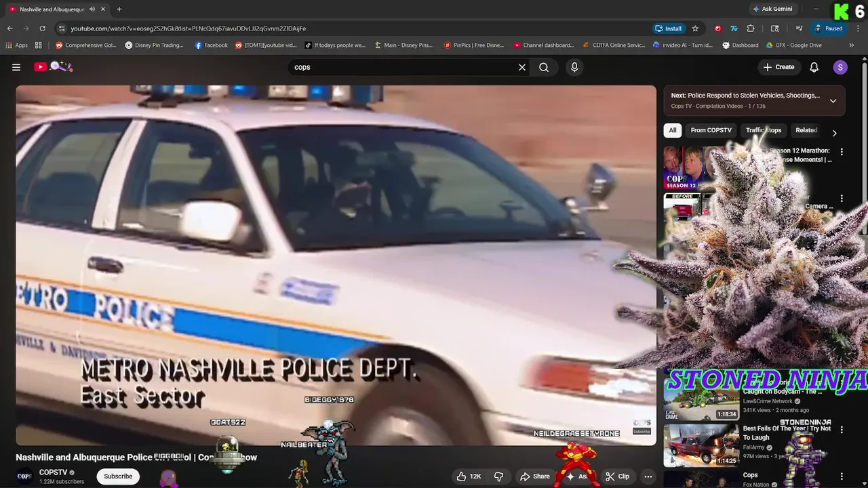The width and height of the screenshot is (868, 488).
Task: Open options for Cops Fox Nation video
Action: click(x=842, y=476)
